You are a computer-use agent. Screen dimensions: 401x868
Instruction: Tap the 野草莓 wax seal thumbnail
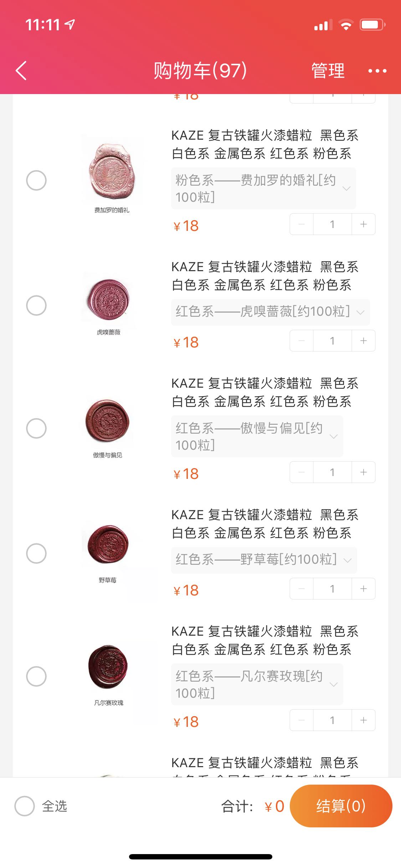point(108,545)
